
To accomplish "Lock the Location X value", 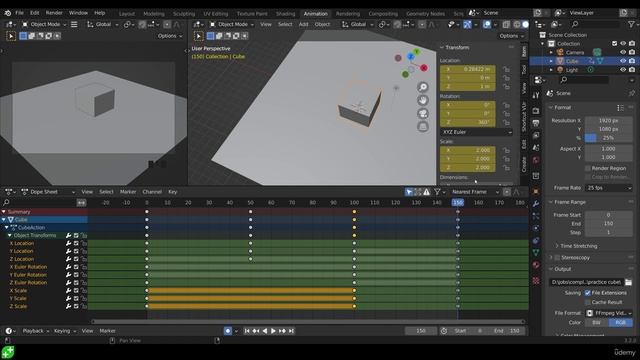I will coord(506,69).
